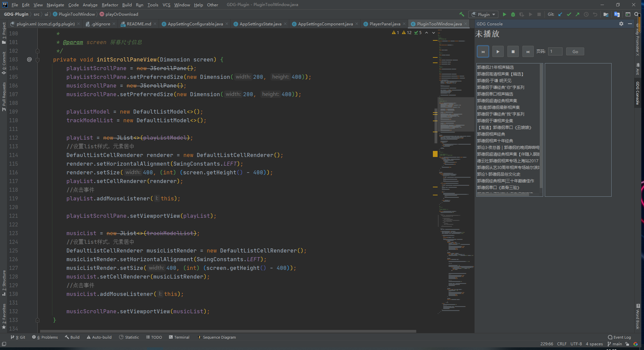Open the Plugin run configuration dropdown
The image size is (644, 350).
pos(483,14)
